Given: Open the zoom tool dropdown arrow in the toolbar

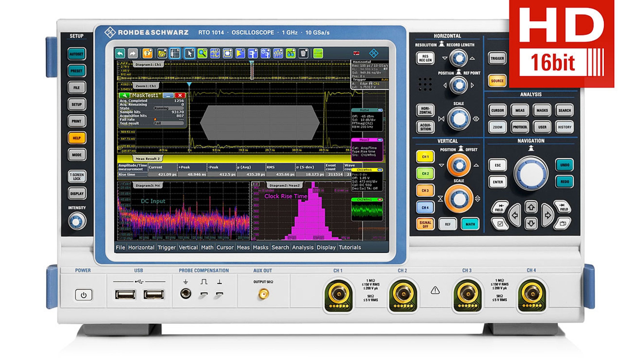Looking at the screenshot, I should tap(205, 50).
